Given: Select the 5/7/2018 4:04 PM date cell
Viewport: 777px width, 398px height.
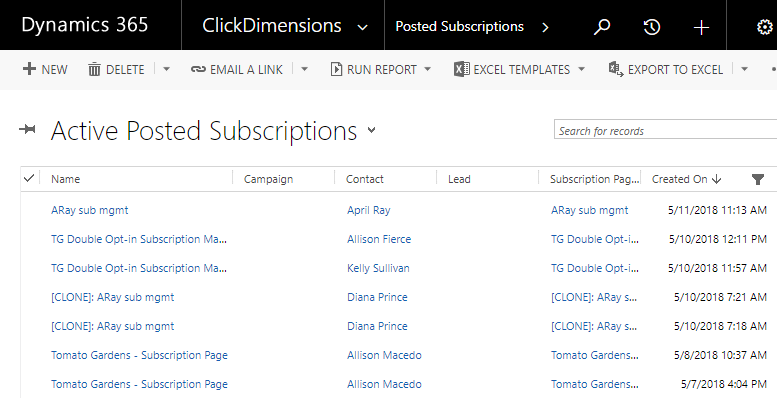Looking at the screenshot, I should [723, 384].
